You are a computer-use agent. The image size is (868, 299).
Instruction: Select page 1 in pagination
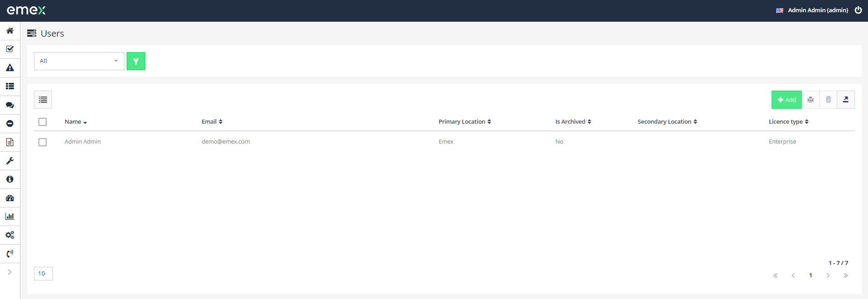click(811, 275)
